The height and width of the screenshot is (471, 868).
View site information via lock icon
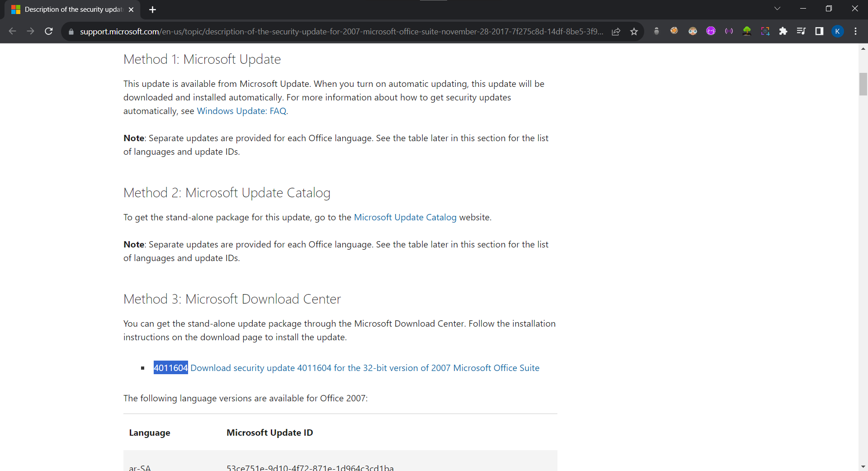click(71, 32)
